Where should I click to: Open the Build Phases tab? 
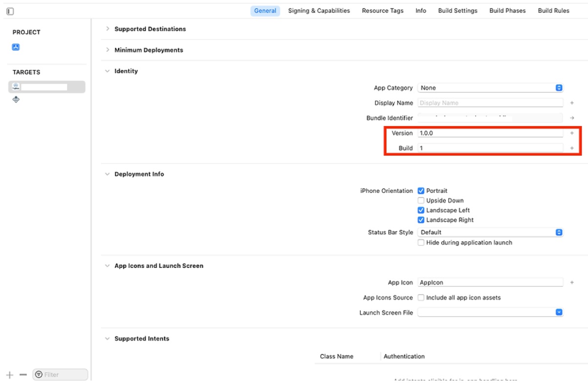pos(507,11)
